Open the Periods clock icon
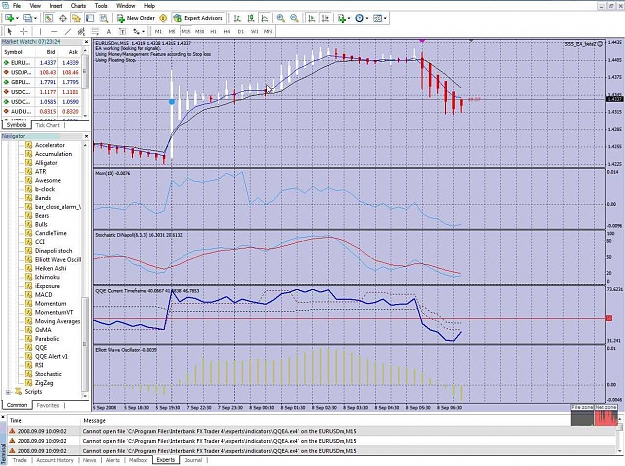The width and height of the screenshot is (625, 466). coord(359,18)
